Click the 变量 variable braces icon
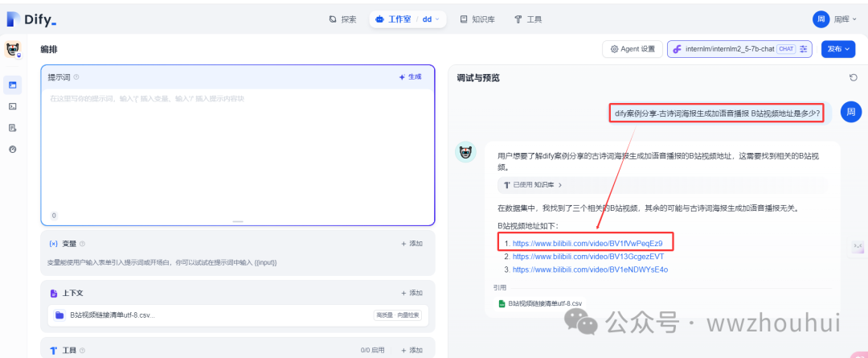The image size is (868, 358). pos(53,244)
